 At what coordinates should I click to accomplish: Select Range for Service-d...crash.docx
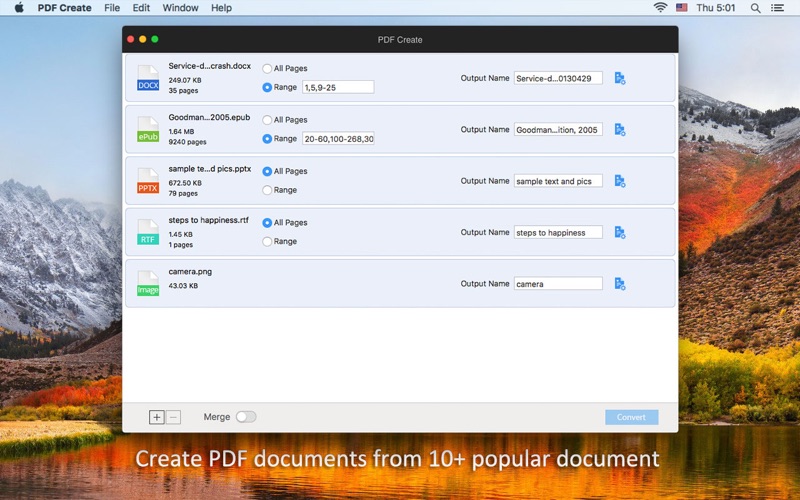[x=267, y=87]
